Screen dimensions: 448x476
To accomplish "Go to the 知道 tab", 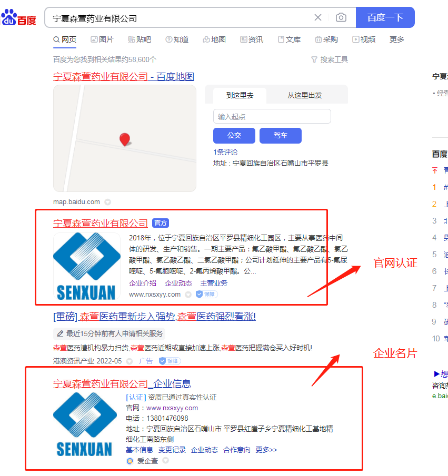I will (177, 39).
